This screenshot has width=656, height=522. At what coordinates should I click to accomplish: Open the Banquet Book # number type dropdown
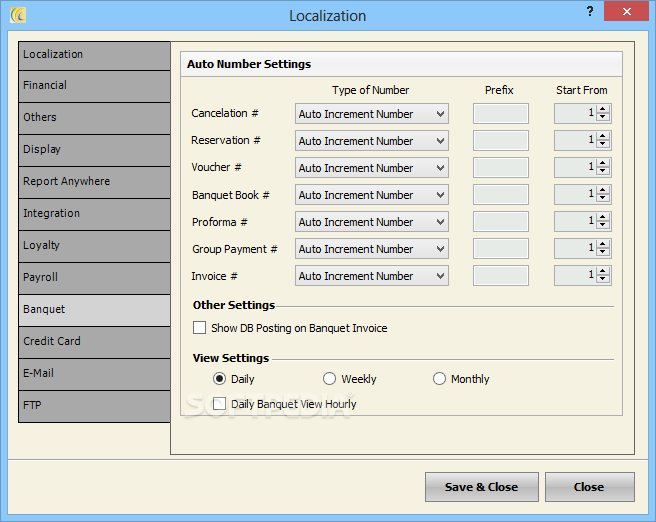pos(372,195)
